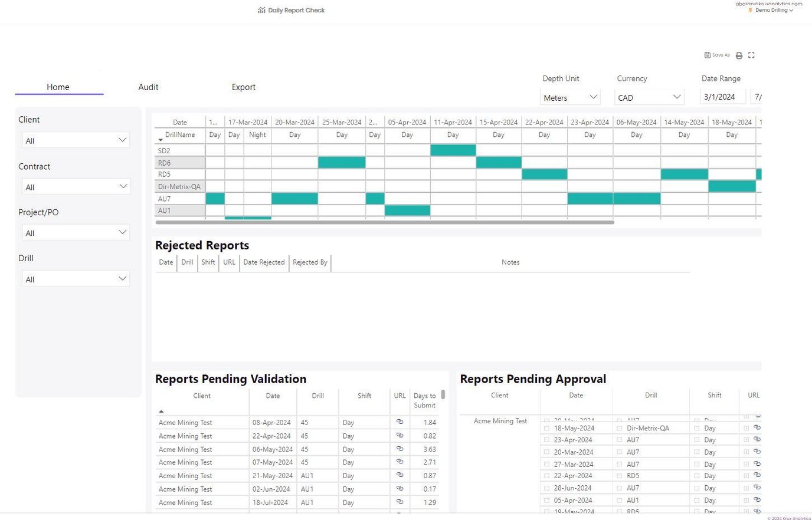The height and width of the screenshot is (520, 812).
Task: Enter fullscreen using the expand icon
Action: (x=751, y=55)
